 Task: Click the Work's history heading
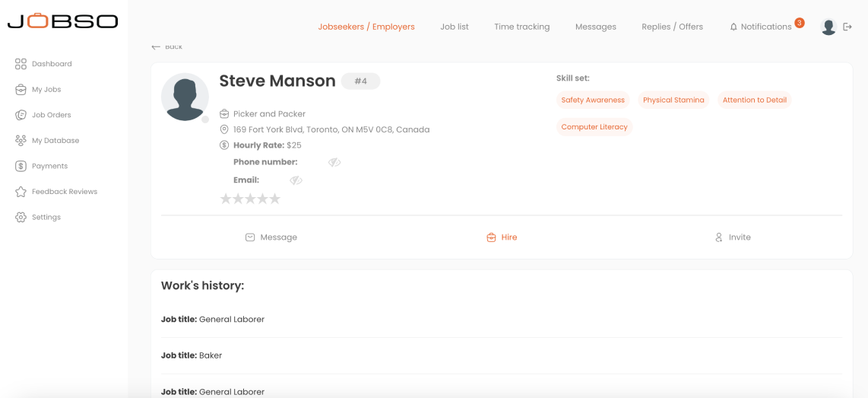(203, 286)
